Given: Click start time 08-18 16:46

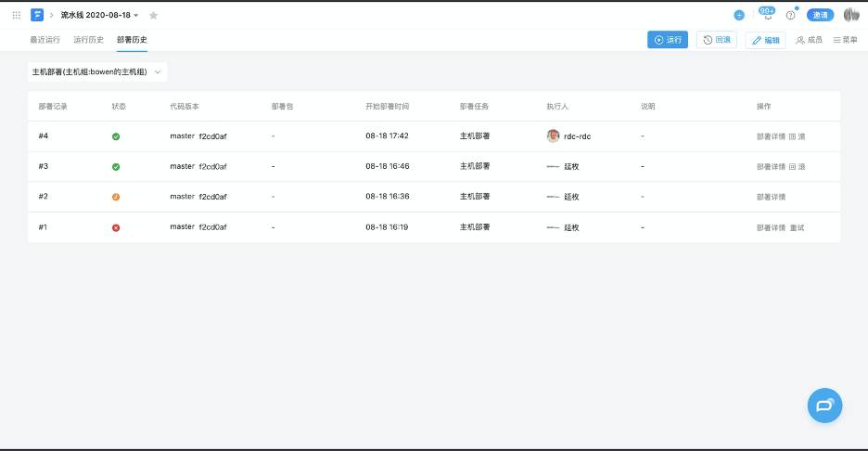Looking at the screenshot, I should click(x=388, y=166).
